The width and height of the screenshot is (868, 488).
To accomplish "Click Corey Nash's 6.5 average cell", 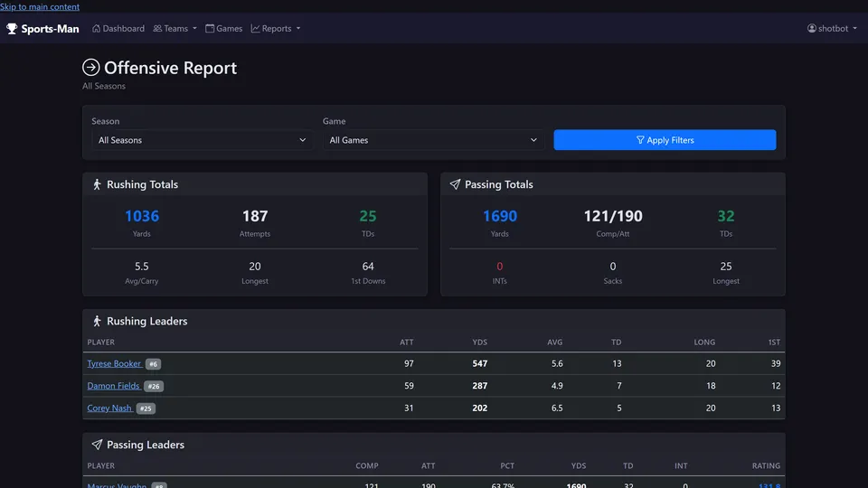I will coord(557,408).
